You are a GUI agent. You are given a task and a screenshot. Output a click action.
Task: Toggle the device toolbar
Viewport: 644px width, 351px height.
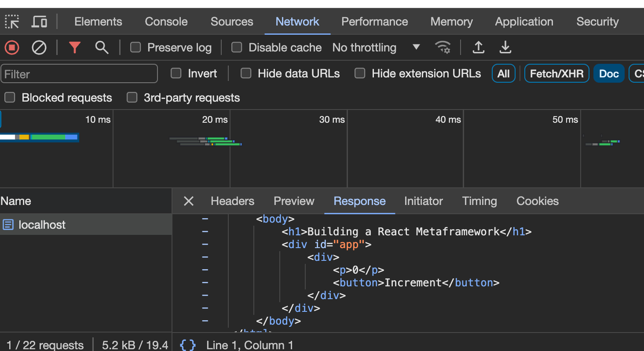[39, 22]
